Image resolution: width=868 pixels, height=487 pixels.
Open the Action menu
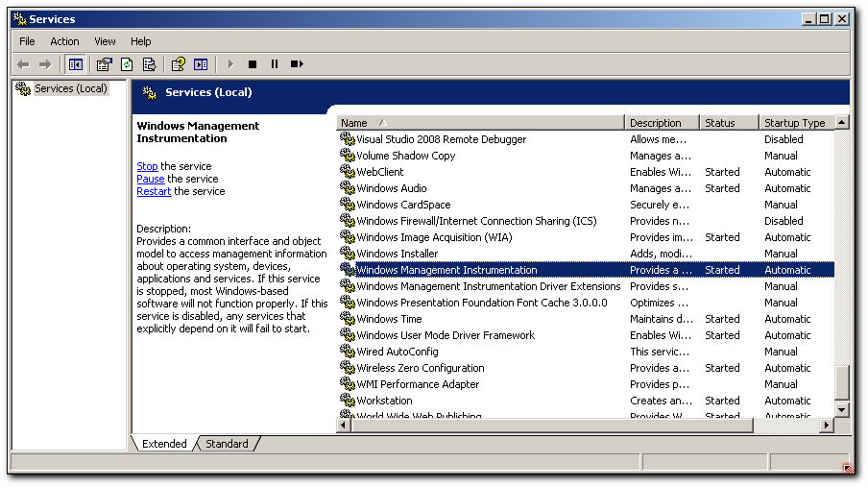click(64, 41)
